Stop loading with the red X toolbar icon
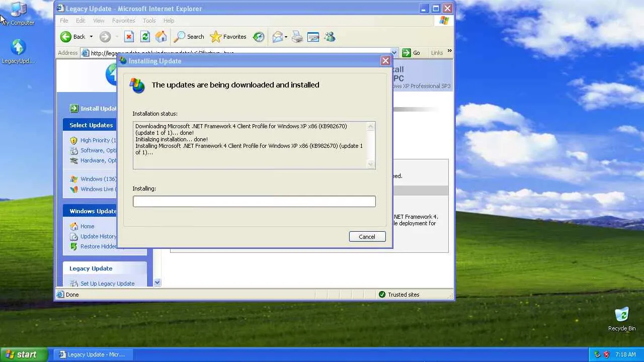The image size is (644, 362). coord(129,37)
